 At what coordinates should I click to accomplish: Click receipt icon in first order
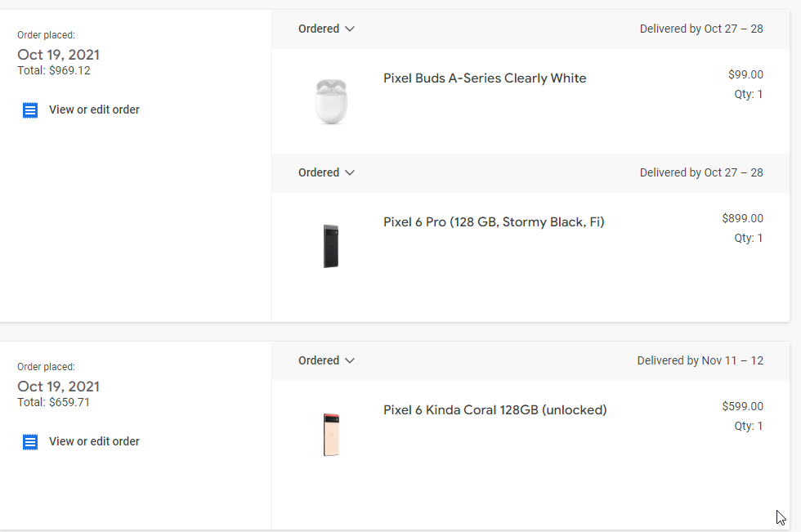(x=30, y=110)
